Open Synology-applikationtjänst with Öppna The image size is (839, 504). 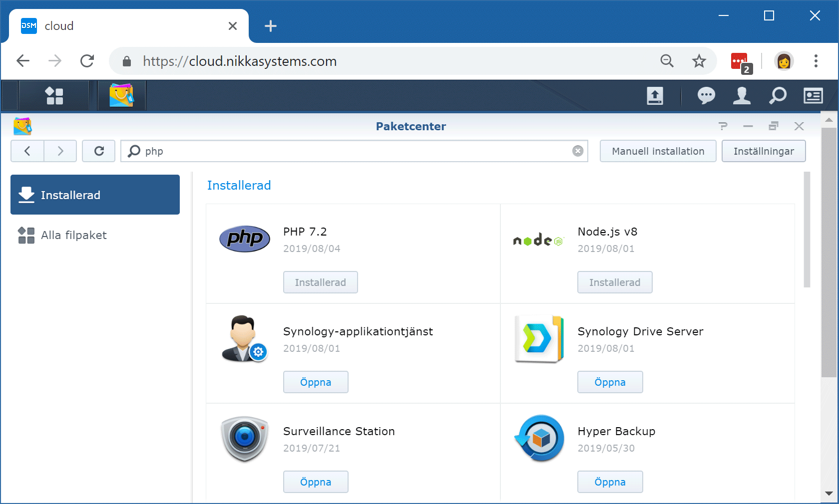[x=316, y=382]
